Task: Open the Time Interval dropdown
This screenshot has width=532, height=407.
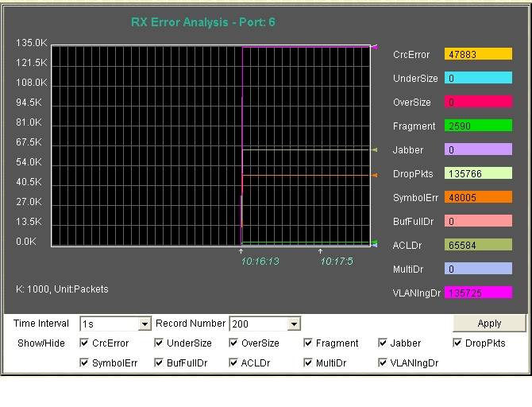Action: pyautogui.click(x=145, y=324)
